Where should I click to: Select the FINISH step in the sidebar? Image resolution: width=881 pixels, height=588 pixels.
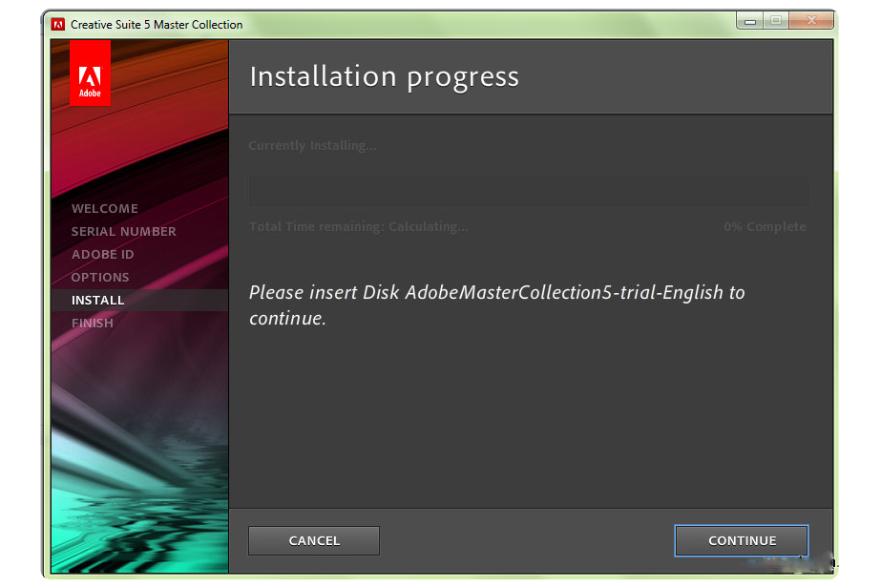(x=93, y=324)
